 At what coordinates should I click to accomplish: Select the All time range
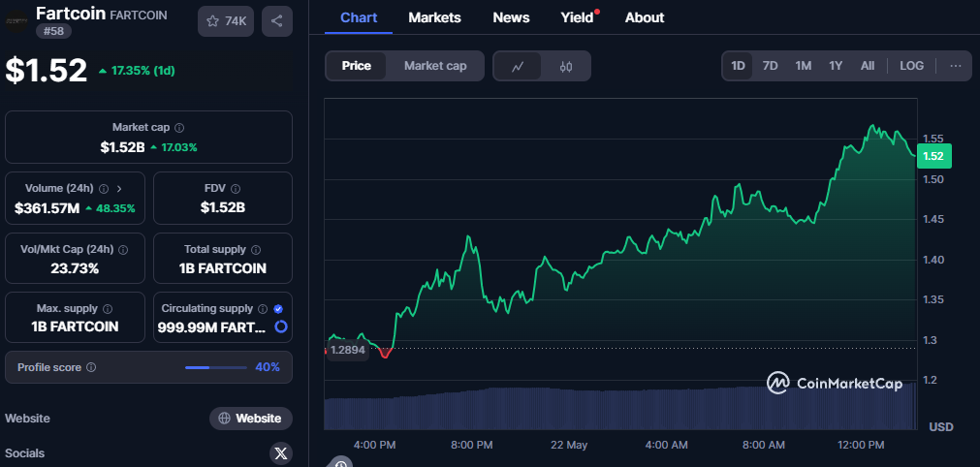pyautogui.click(x=868, y=66)
